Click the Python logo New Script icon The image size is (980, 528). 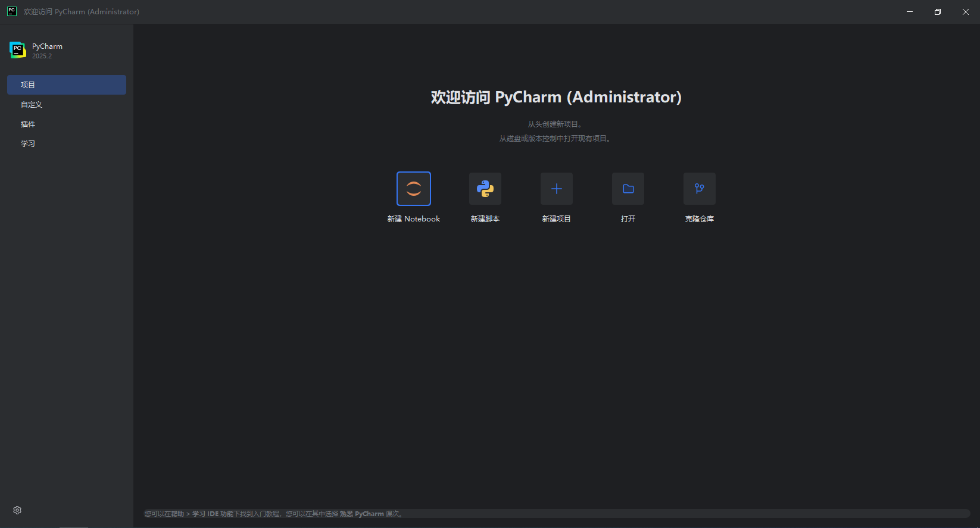pyautogui.click(x=485, y=189)
